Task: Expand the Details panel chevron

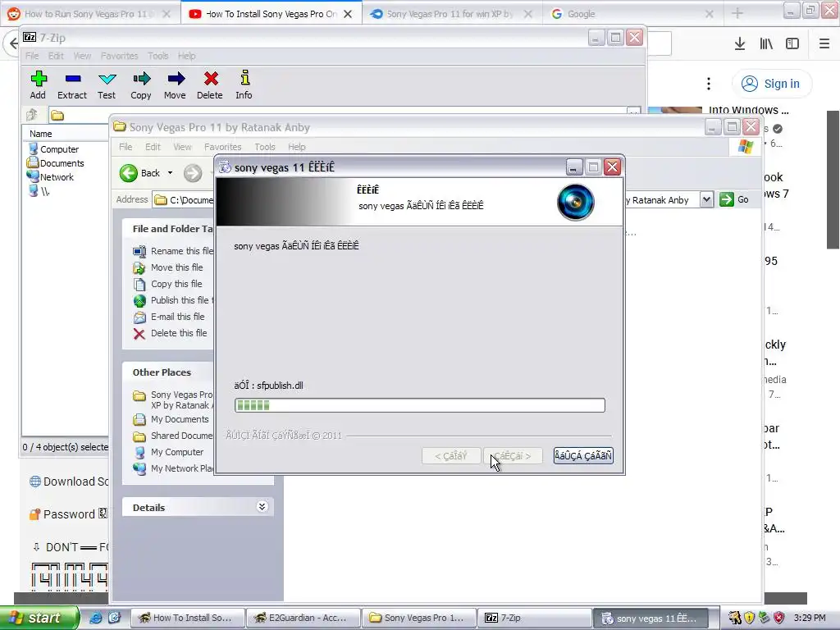Action: click(262, 507)
